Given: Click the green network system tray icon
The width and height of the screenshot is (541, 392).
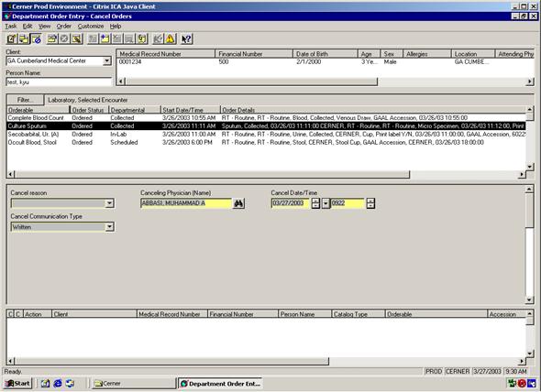Looking at the screenshot, I should [x=512, y=383].
